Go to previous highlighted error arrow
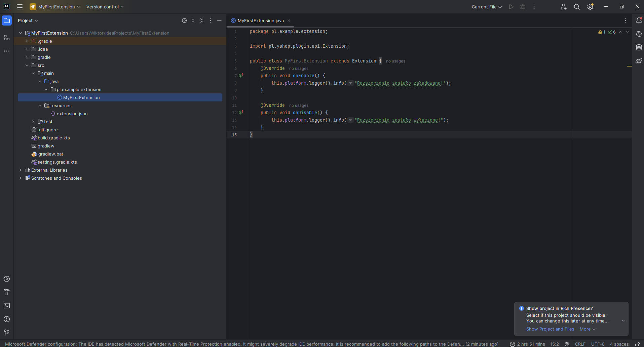The width and height of the screenshot is (644, 347). click(x=621, y=32)
